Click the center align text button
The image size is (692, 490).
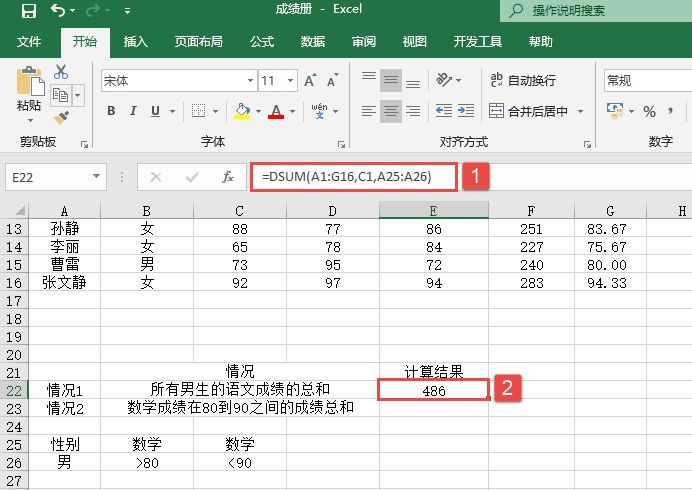pyautogui.click(x=391, y=111)
